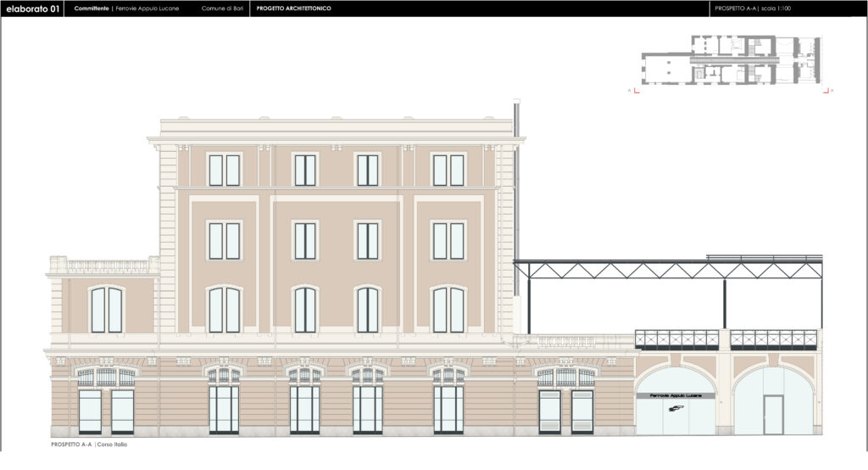
Task: Click the "Committente" header text
Action: coord(91,8)
